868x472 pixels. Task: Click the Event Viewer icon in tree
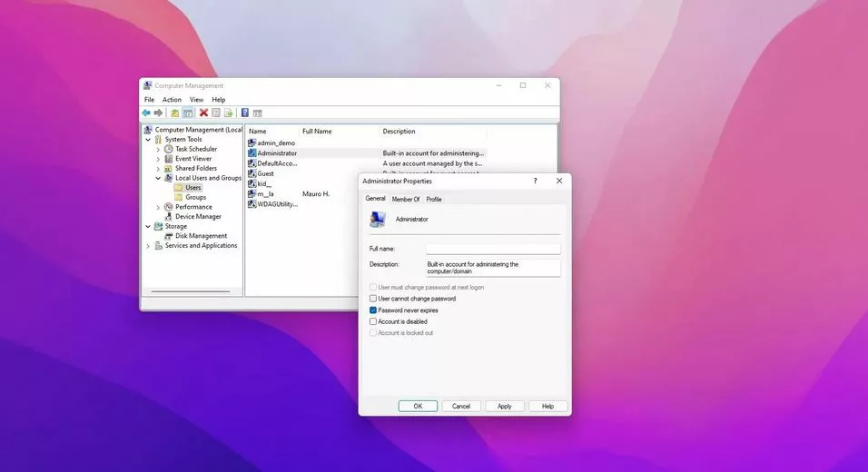[x=169, y=159]
